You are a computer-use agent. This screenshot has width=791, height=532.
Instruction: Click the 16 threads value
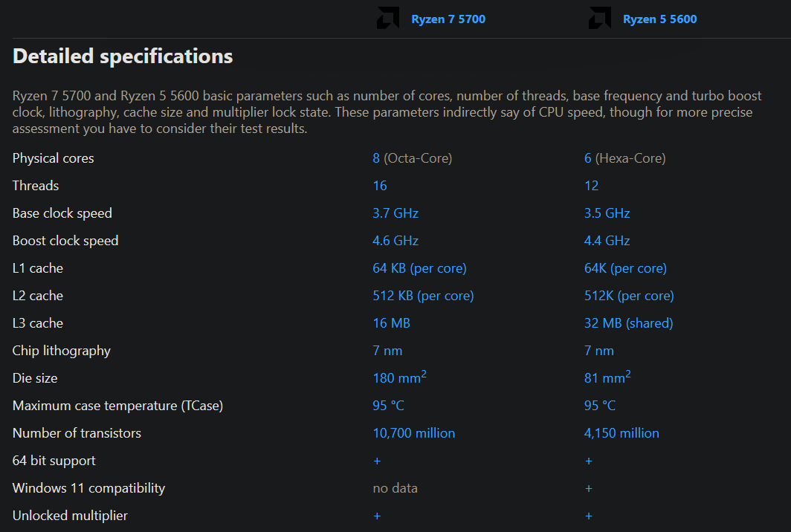380,186
